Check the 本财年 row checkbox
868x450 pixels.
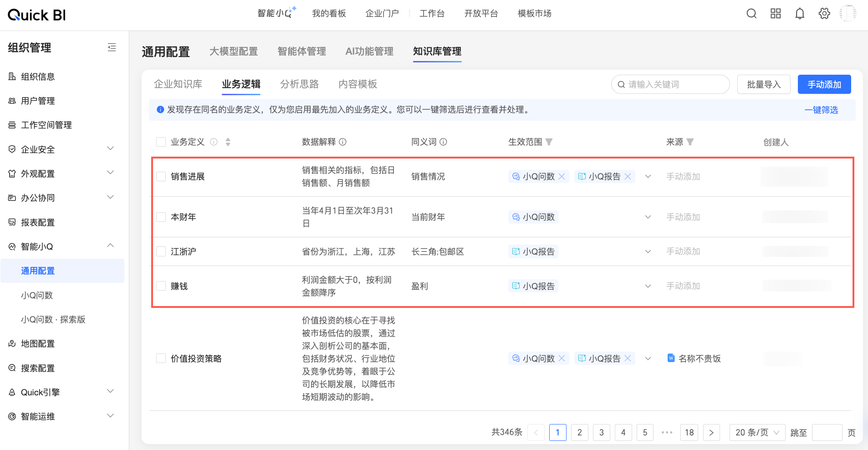point(161,217)
